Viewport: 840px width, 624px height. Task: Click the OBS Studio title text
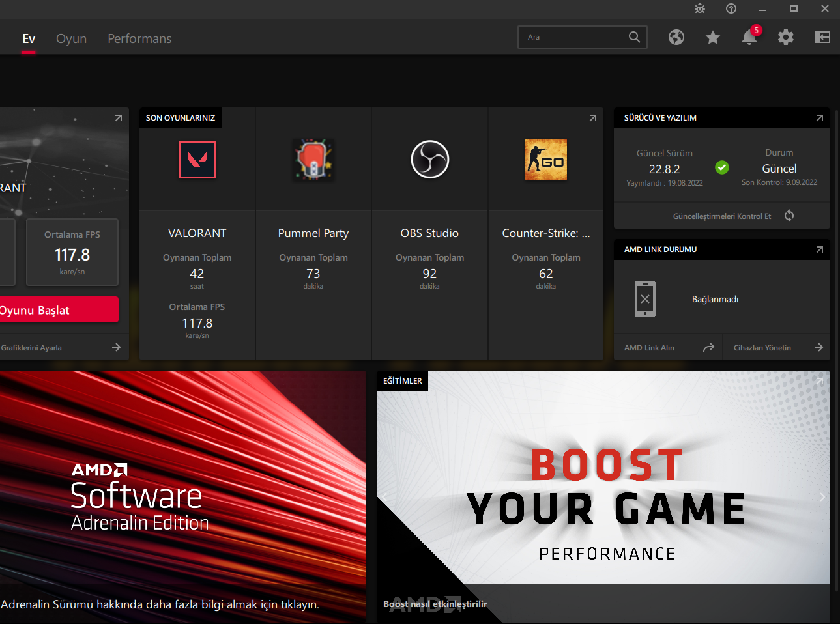tap(429, 233)
